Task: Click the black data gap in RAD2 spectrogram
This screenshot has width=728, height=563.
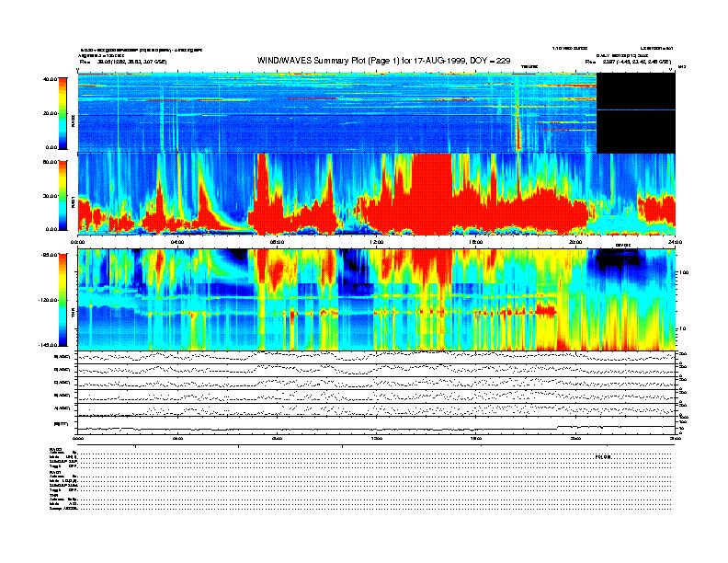Action: [x=635, y=113]
